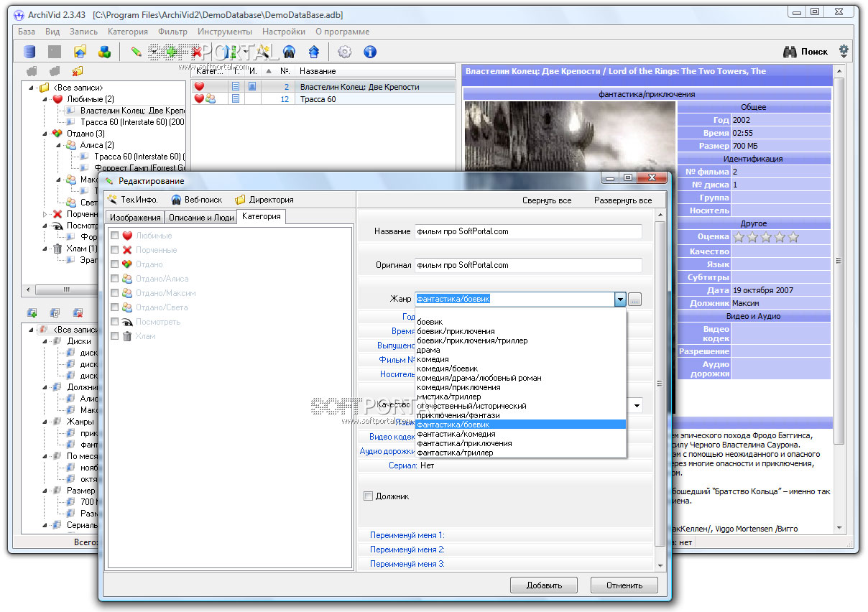This screenshot has width=868, height=612.
Task: Toggle the Жанр dropdown arrow
Action: point(619,300)
